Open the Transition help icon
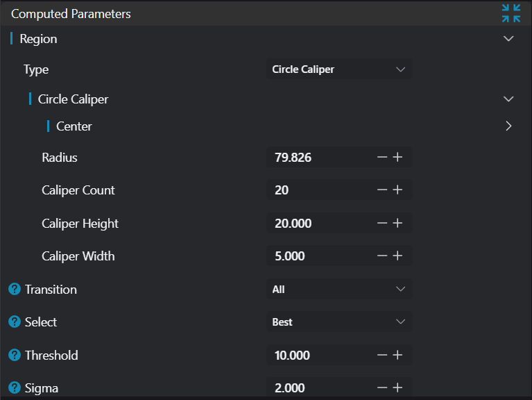Image resolution: width=532 pixels, height=400 pixels. click(15, 289)
